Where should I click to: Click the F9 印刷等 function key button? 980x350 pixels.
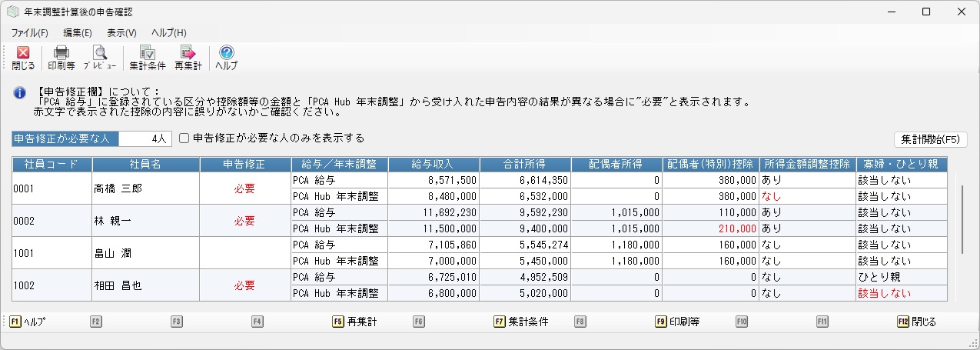click(677, 322)
